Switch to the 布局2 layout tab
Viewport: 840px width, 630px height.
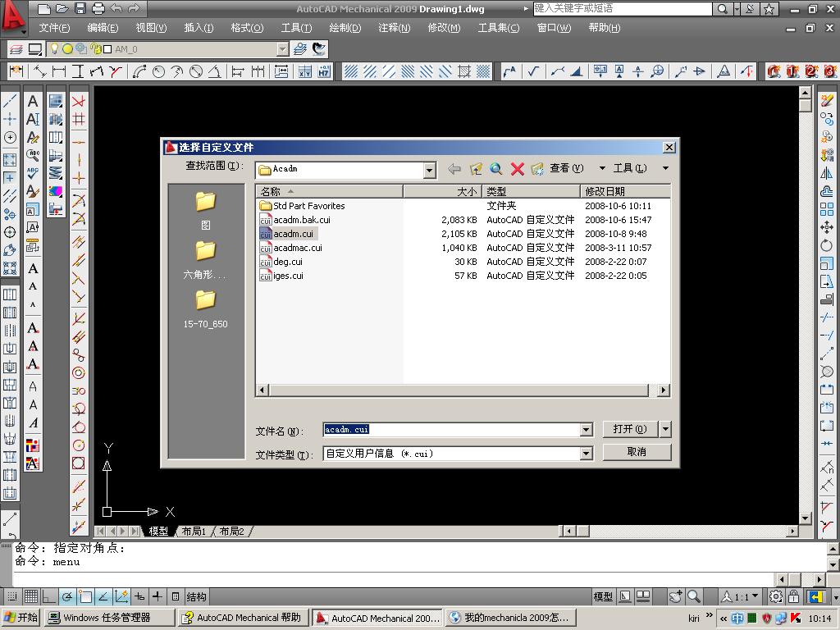231,531
